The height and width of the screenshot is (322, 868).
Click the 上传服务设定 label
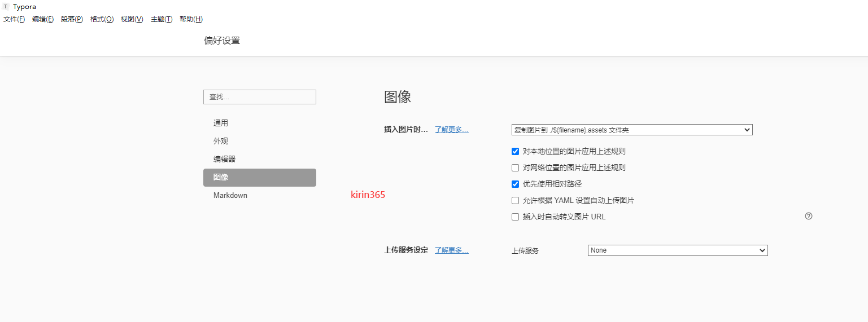tap(406, 250)
